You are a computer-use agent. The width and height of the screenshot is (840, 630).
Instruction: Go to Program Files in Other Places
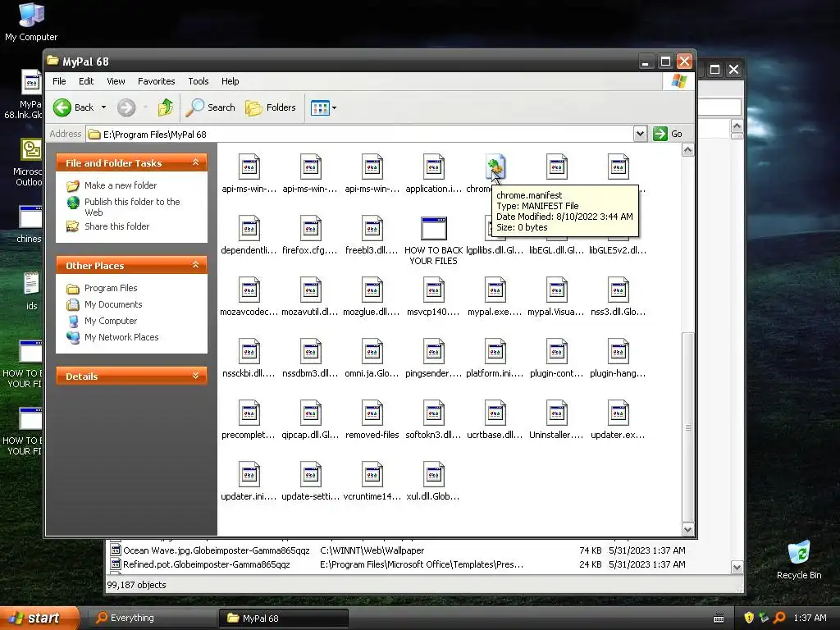point(111,288)
